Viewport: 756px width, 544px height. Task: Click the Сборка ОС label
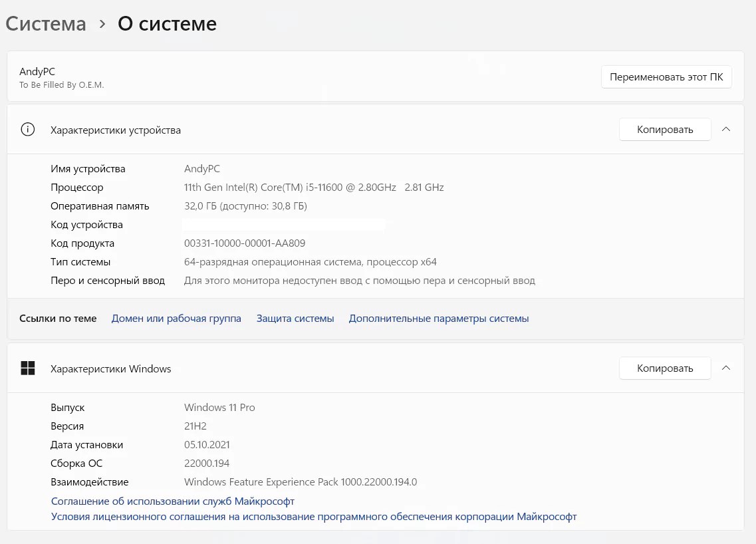pos(76,464)
